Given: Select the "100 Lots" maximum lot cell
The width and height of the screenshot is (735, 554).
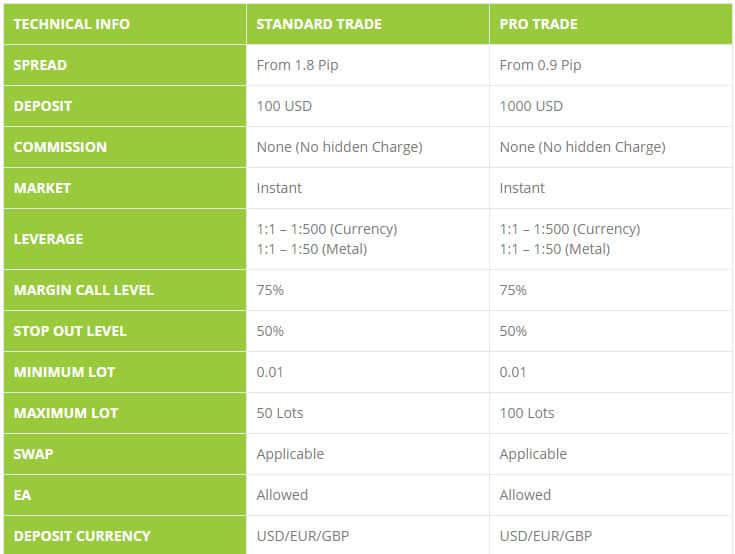Looking at the screenshot, I should [x=527, y=413].
